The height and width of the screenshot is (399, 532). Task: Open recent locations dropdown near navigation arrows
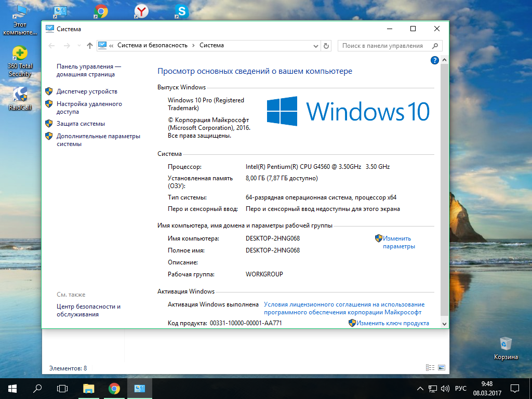point(78,46)
